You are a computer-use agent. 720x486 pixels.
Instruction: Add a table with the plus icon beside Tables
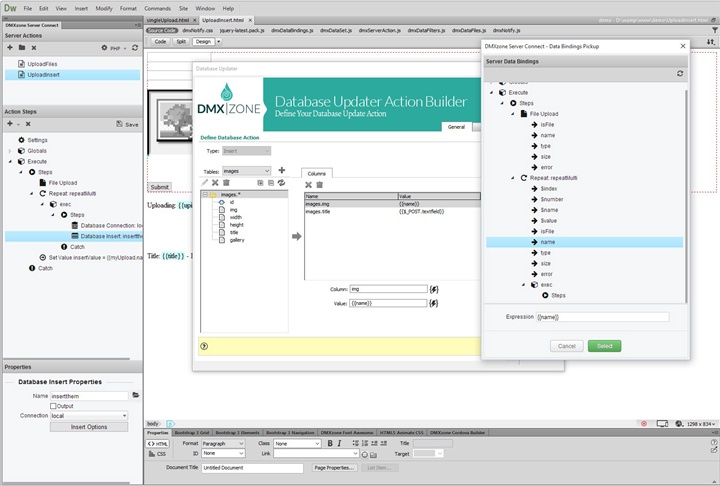(x=282, y=170)
